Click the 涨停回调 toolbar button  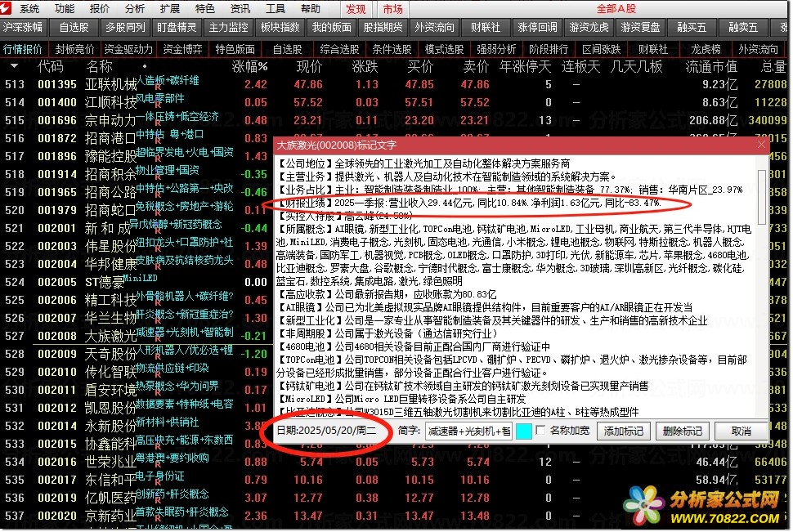[538, 27]
